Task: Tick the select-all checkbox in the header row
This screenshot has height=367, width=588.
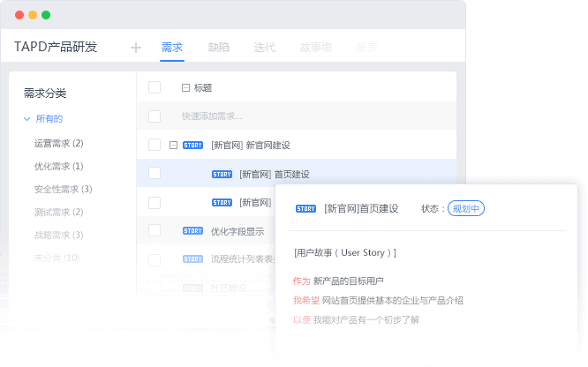Action: click(155, 87)
